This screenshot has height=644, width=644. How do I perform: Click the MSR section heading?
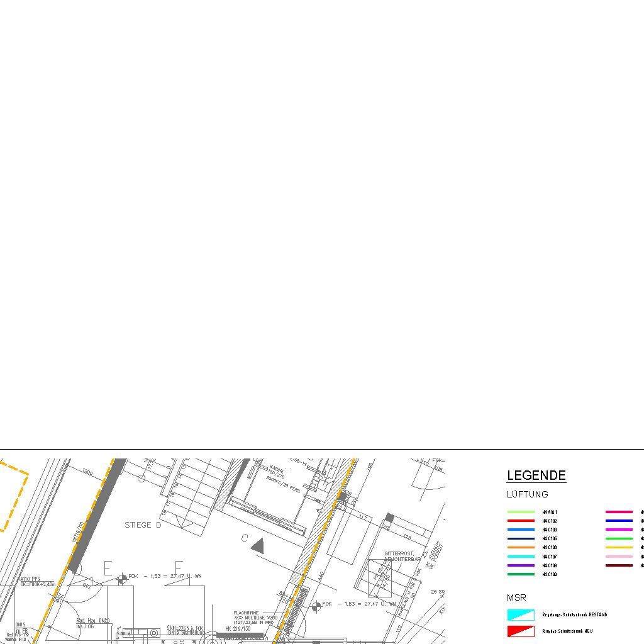(x=516, y=597)
